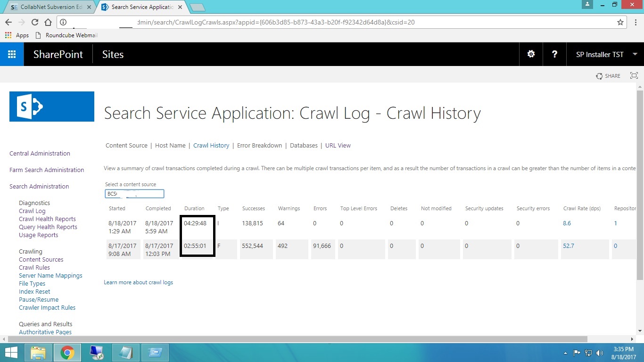Screen dimensions: 644x362
Task: Bookmark this page with star icon
Action: point(620,22)
